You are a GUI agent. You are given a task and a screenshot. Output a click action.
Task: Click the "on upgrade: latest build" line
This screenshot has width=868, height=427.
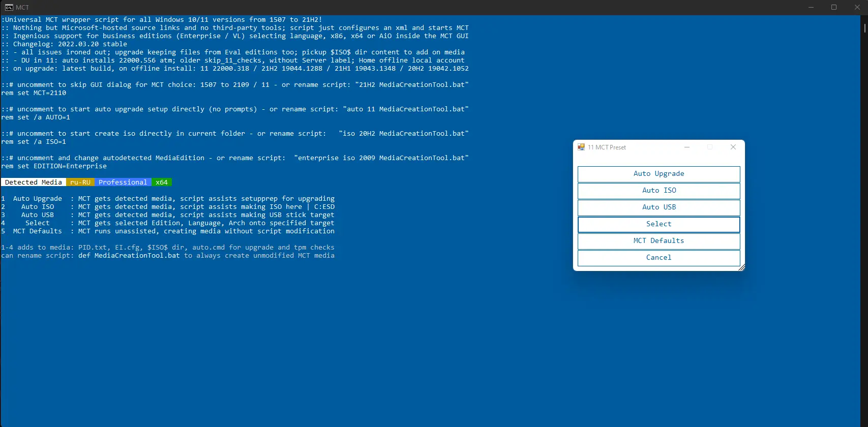tap(235, 69)
